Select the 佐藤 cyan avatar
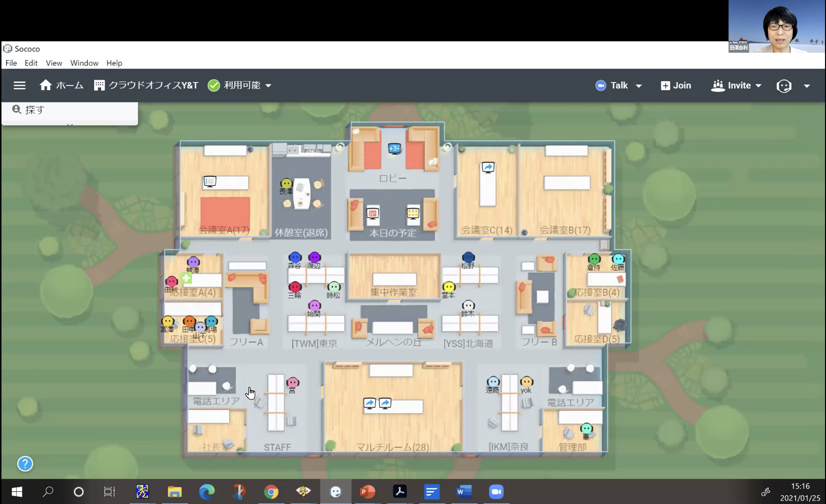Viewport: 826px width, 504px height. 618,259
